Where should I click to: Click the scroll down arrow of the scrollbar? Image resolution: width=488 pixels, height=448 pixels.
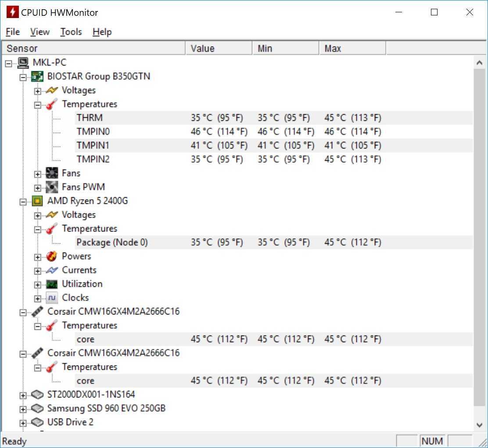point(479,425)
